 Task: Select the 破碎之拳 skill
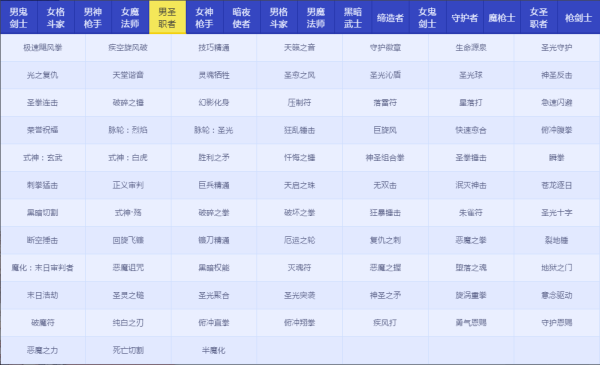214,213
